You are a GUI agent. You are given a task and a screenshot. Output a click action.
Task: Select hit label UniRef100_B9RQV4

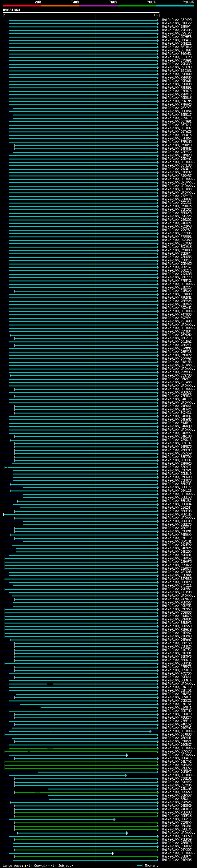(177, 26)
